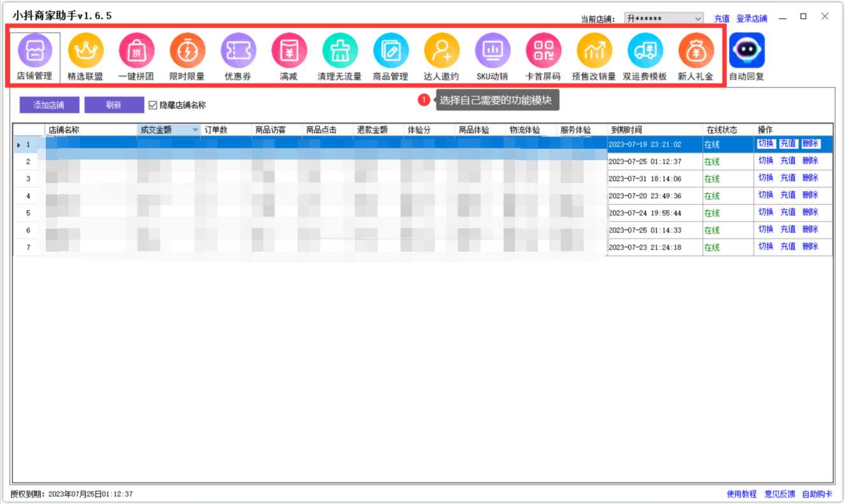Open the 使用教程 tutorial link
This screenshot has height=504, width=845.
[x=741, y=494]
